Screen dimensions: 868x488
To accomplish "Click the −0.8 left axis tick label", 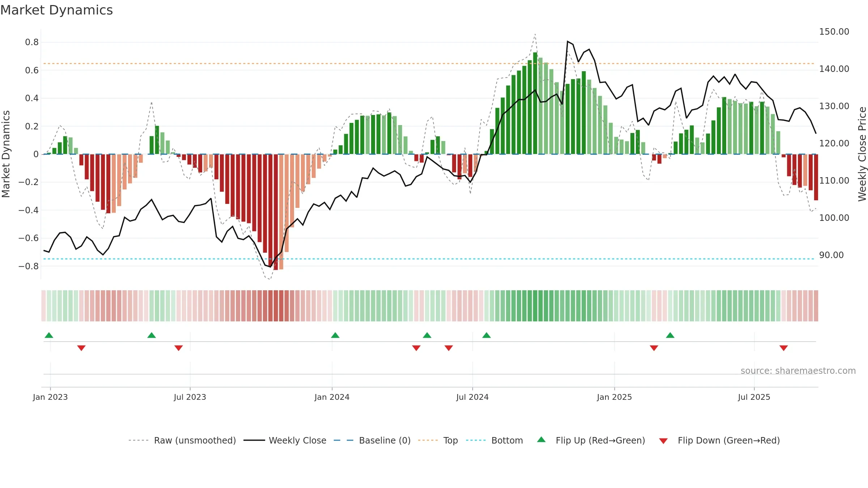I will [x=29, y=266].
